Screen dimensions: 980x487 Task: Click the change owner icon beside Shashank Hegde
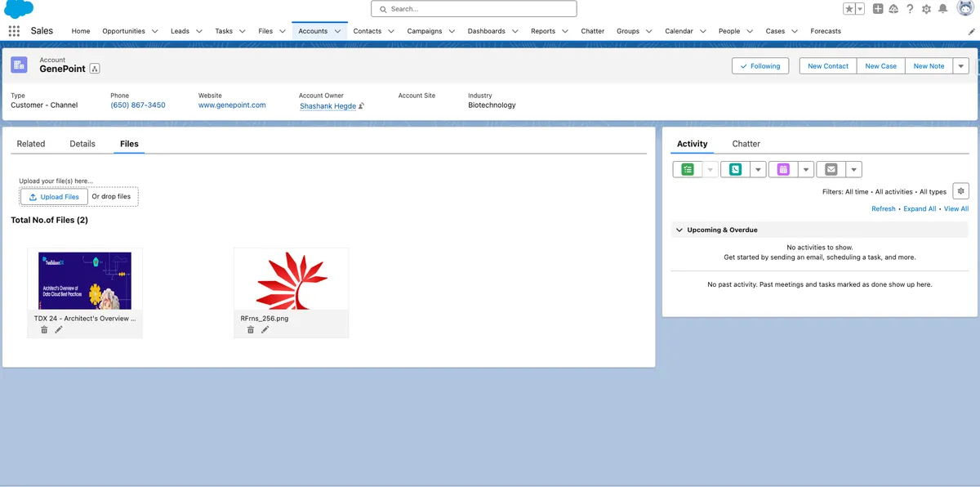[361, 106]
